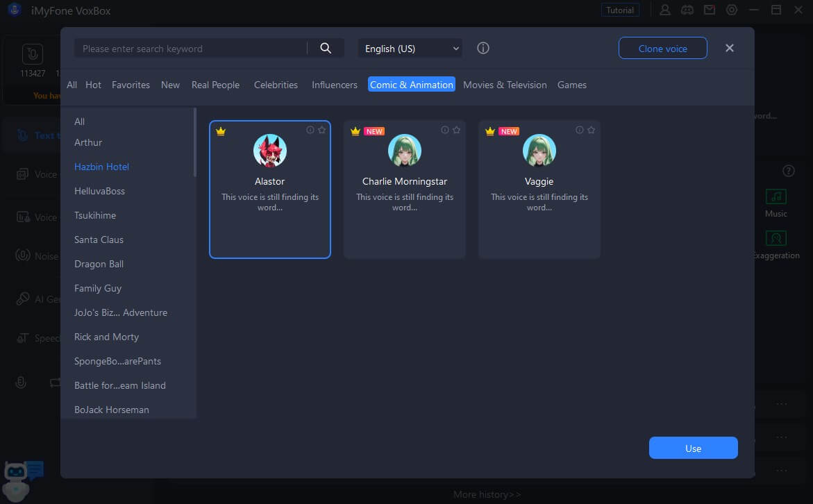
Task: Switch to the Games category tab
Action: [x=571, y=84]
